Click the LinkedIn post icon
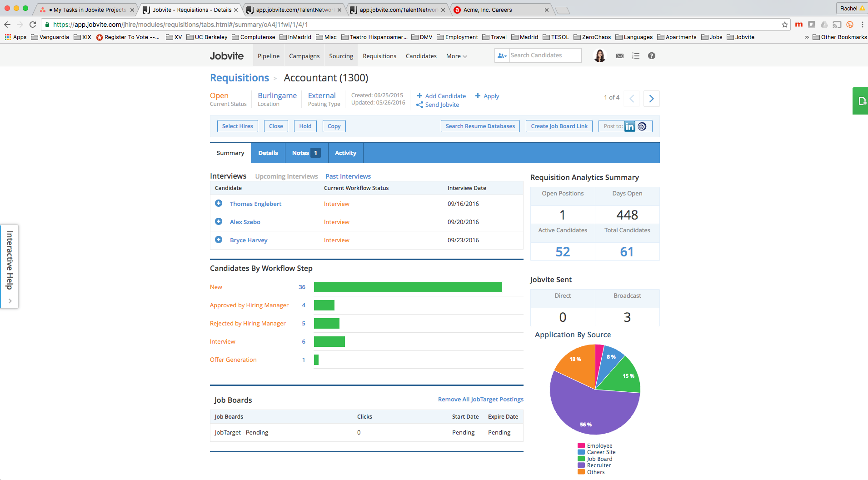Viewport: 868px width, 480px height. point(629,126)
